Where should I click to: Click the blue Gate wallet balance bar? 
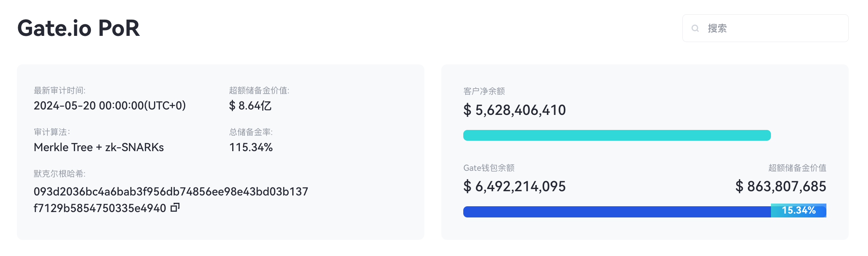616,212
